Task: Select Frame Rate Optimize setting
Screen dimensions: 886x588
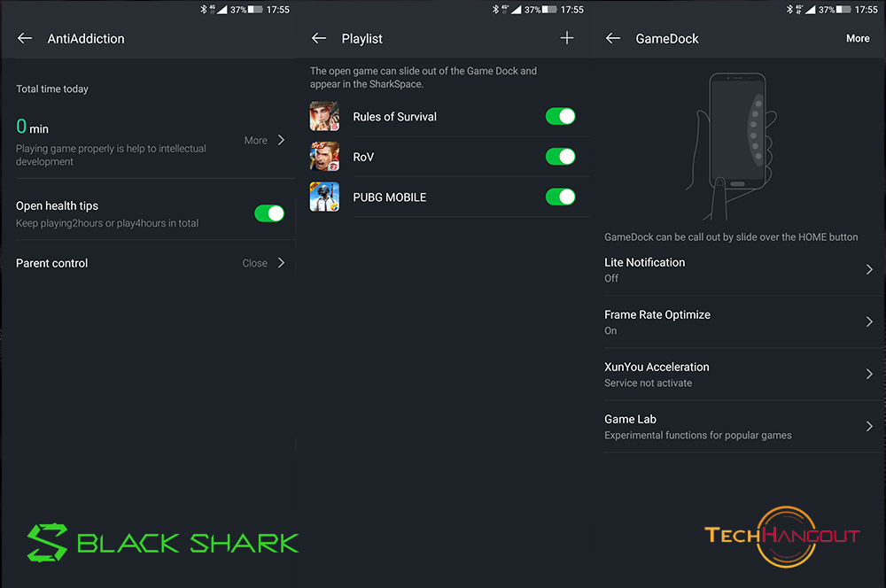Action: (739, 322)
